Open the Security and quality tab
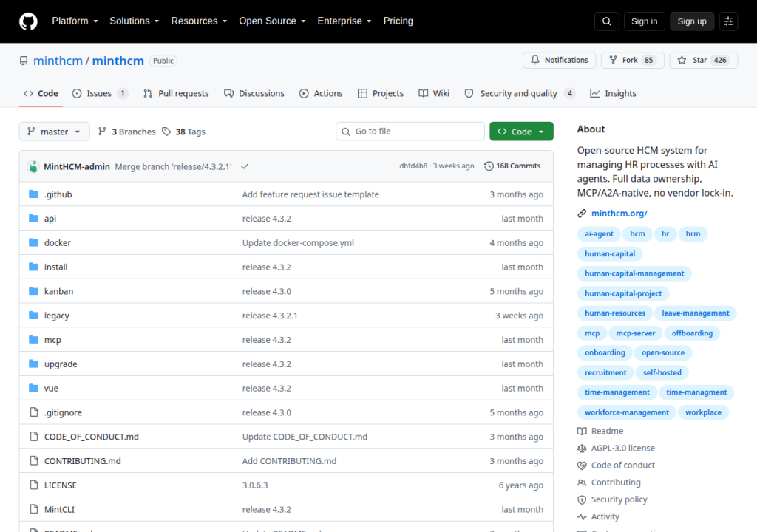This screenshot has height=532, width=757. 520,94
